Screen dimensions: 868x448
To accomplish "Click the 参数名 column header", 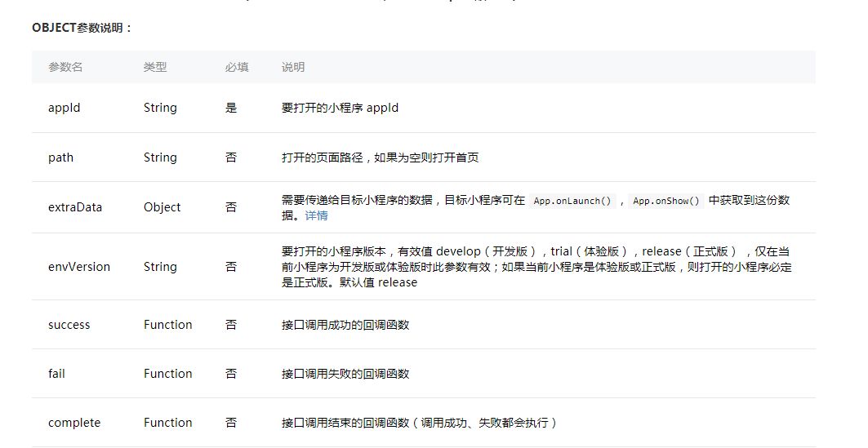I will pos(65,67).
